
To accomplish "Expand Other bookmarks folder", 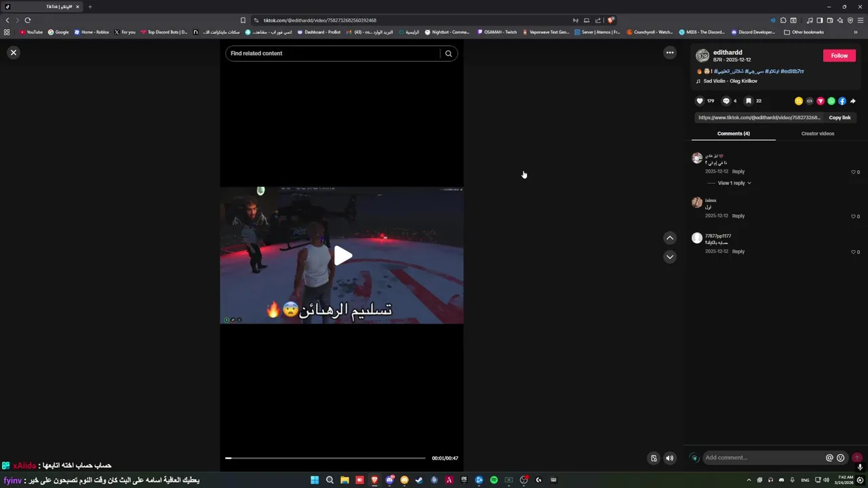I will 804,32.
